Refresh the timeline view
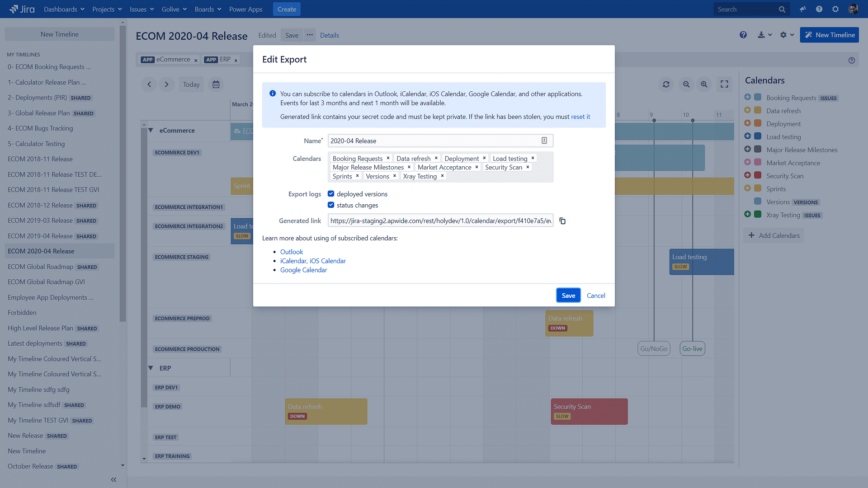868x488 pixels. coord(666,84)
